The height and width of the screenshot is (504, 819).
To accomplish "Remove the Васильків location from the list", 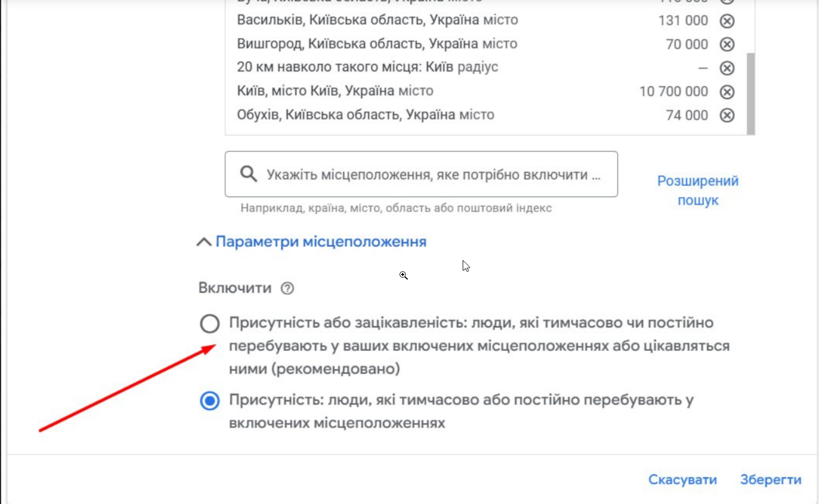I will click(x=727, y=21).
